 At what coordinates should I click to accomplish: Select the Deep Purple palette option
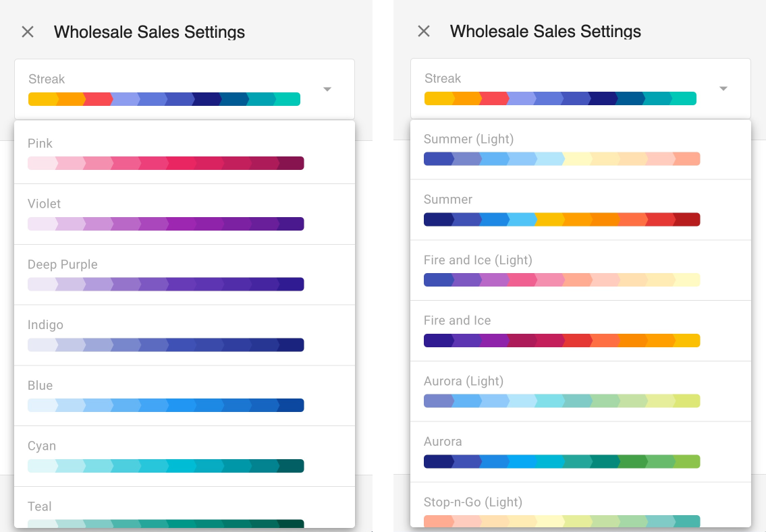pyautogui.click(x=166, y=275)
